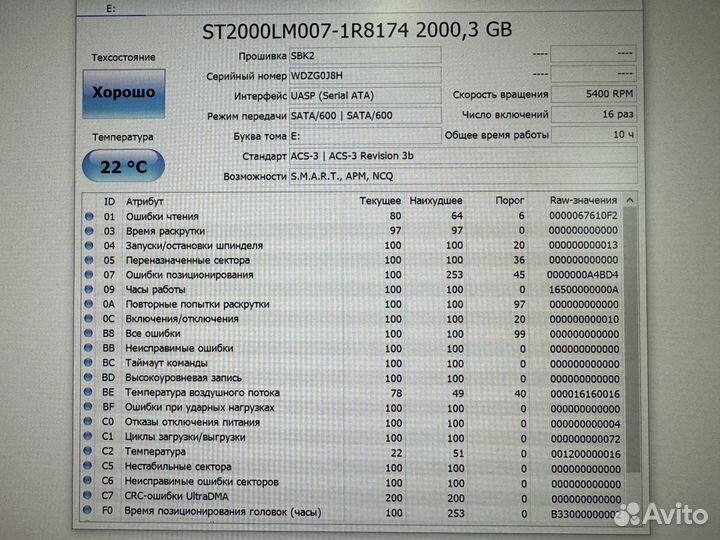Click the Температура воздушного потока attribute name
This screenshot has width=720, height=540.
pos(202,393)
